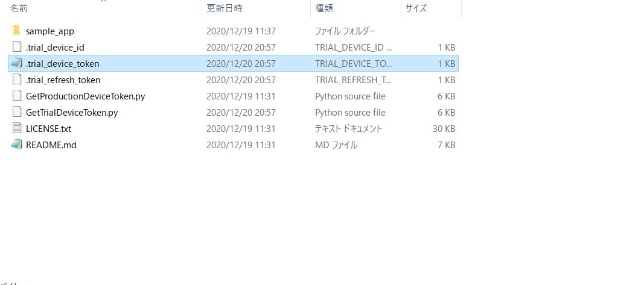Screen dimensions: 644x285
Task: Click the LICENSE.txt file name
Action: pyautogui.click(x=48, y=129)
